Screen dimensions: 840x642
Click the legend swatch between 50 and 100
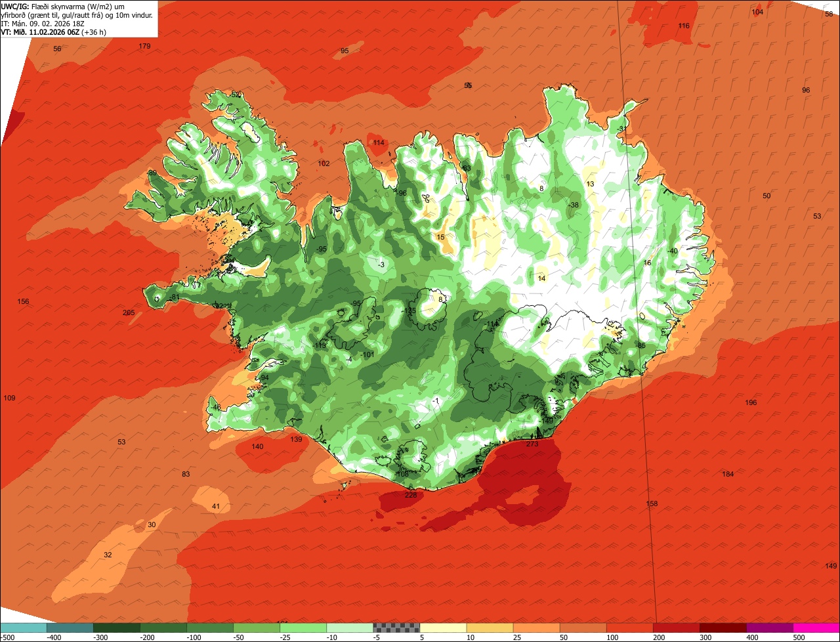pos(583,628)
